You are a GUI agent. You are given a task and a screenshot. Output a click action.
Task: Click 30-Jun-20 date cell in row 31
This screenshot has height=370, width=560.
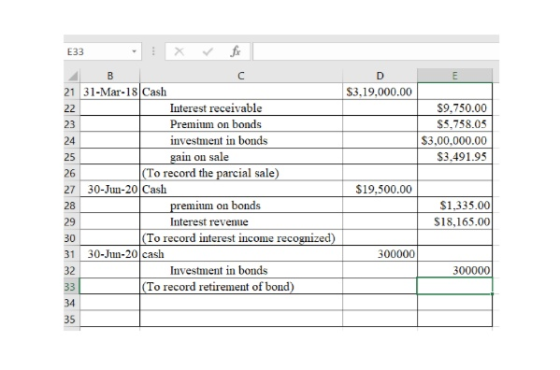(x=110, y=254)
